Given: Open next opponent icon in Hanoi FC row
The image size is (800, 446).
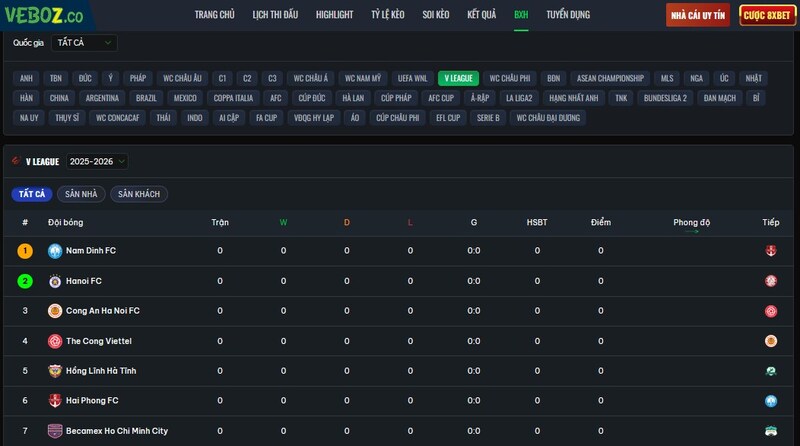Looking at the screenshot, I should (770, 281).
